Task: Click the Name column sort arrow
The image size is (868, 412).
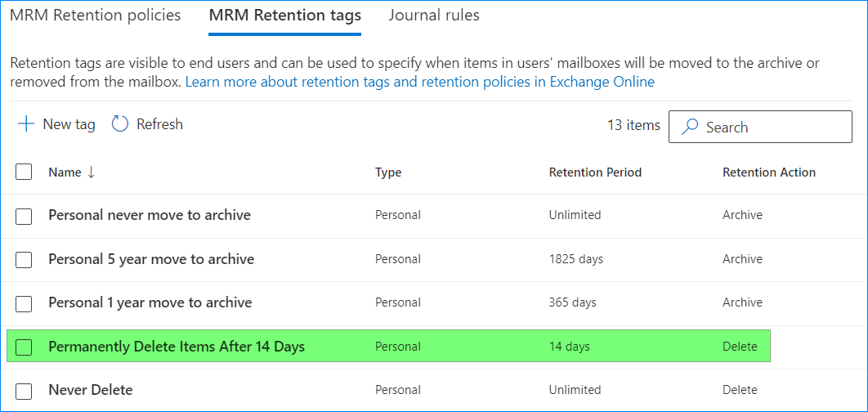Action: tap(91, 172)
